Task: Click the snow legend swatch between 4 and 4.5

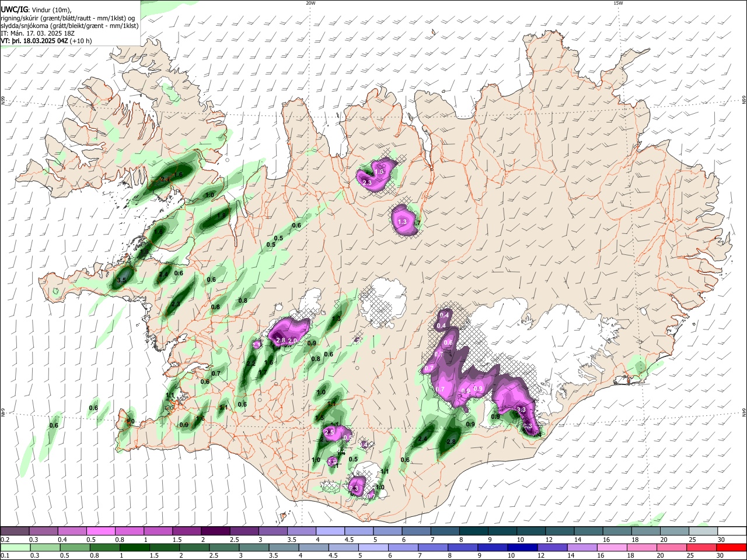Action: point(330,531)
